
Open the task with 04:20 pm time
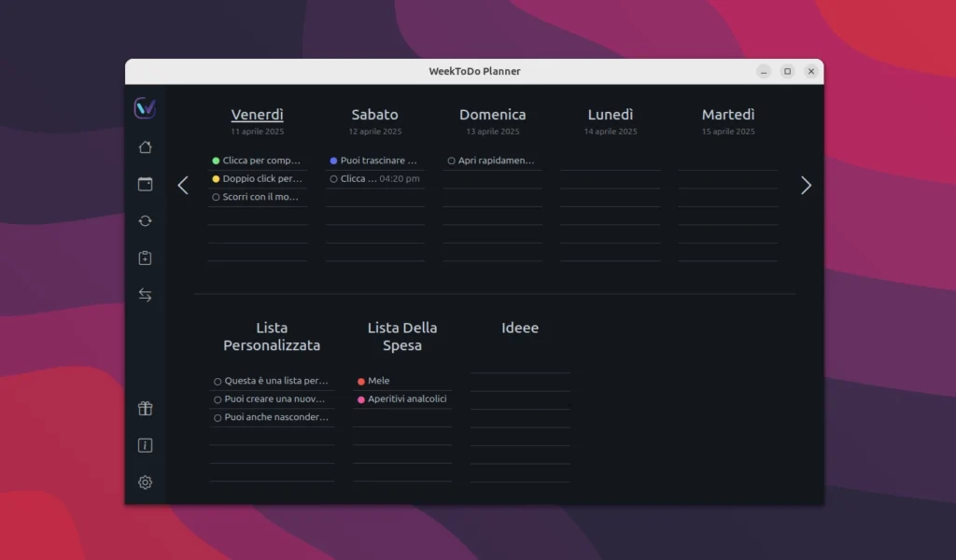[x=378, y=179]
